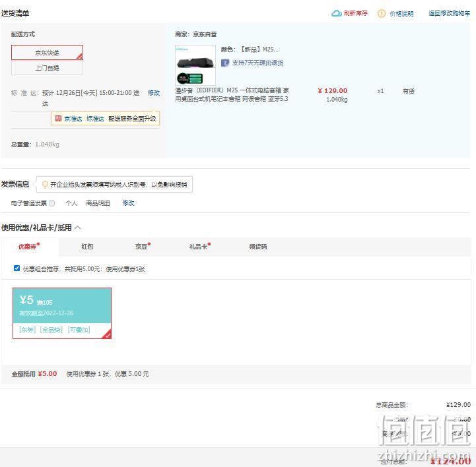
Task: Click the 颜色：【新品】M25 spec text
Action: click(250, 49)
